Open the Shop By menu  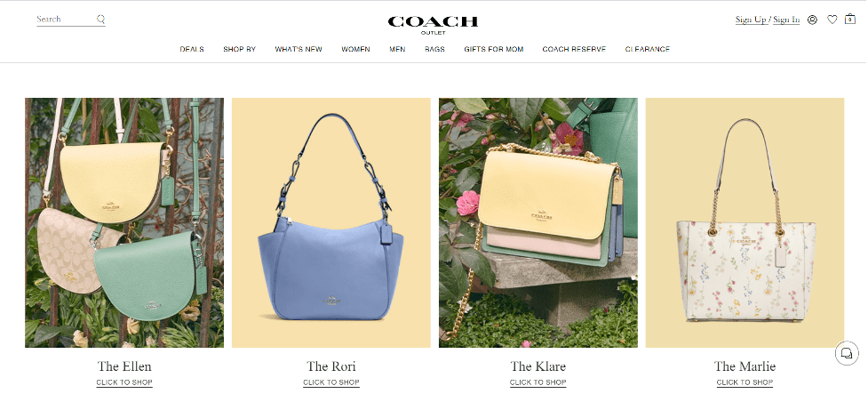239,49
